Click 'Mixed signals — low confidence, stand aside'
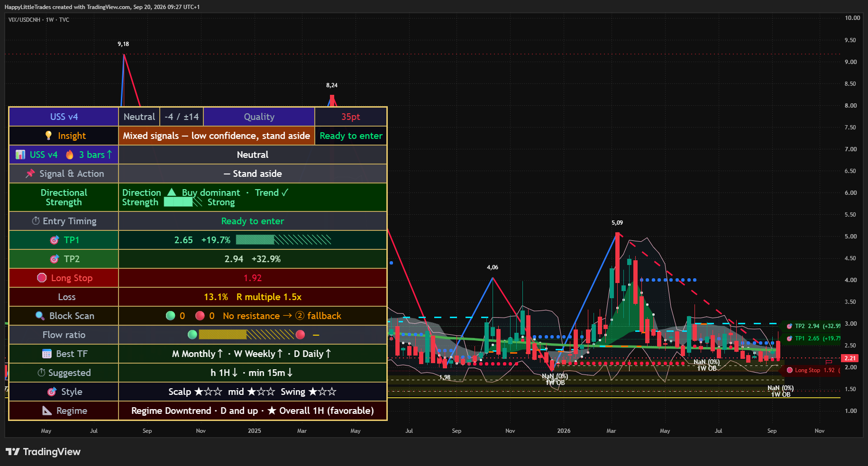The image size is (868, 466). (217, 136)
